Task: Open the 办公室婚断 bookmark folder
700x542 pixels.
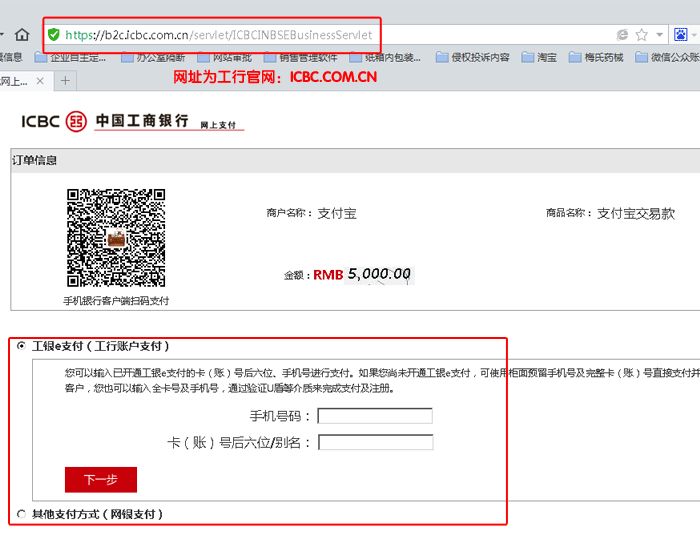Action: pyautogui.click(x=153, y=57)
